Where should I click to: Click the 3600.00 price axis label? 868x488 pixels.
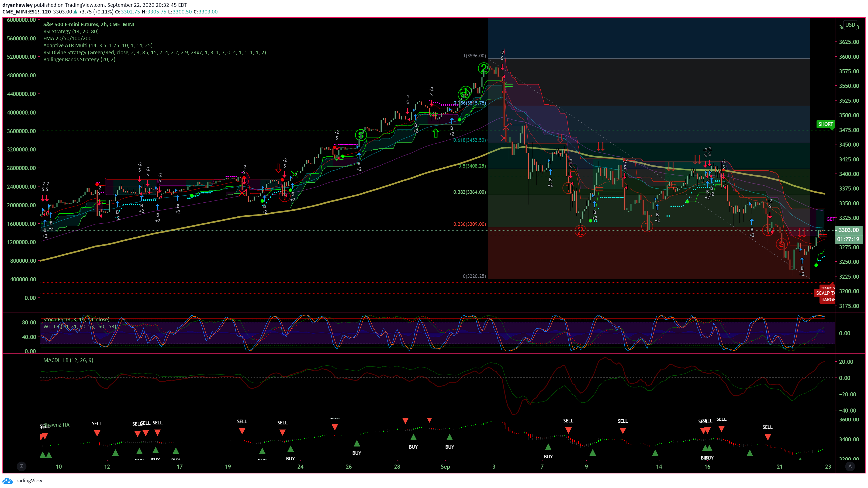[x=849, y=57]
